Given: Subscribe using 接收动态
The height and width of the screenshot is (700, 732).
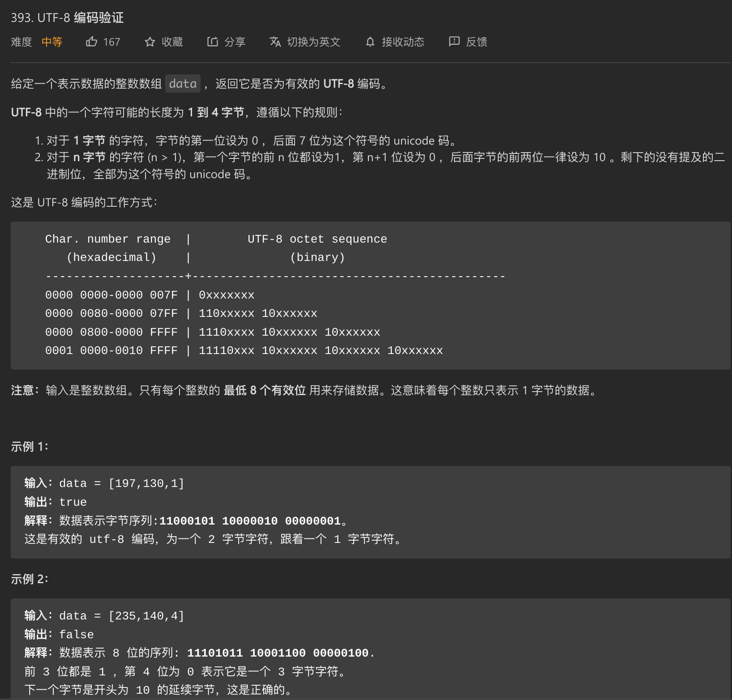Looking at the screenshot, I should pyautogui.click(x=403, y=42).
